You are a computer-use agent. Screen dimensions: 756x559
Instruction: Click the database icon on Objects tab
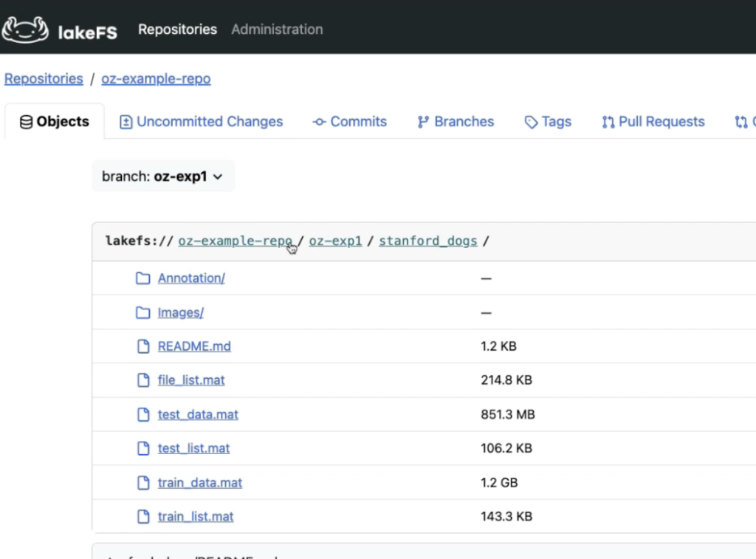[26, 122]
